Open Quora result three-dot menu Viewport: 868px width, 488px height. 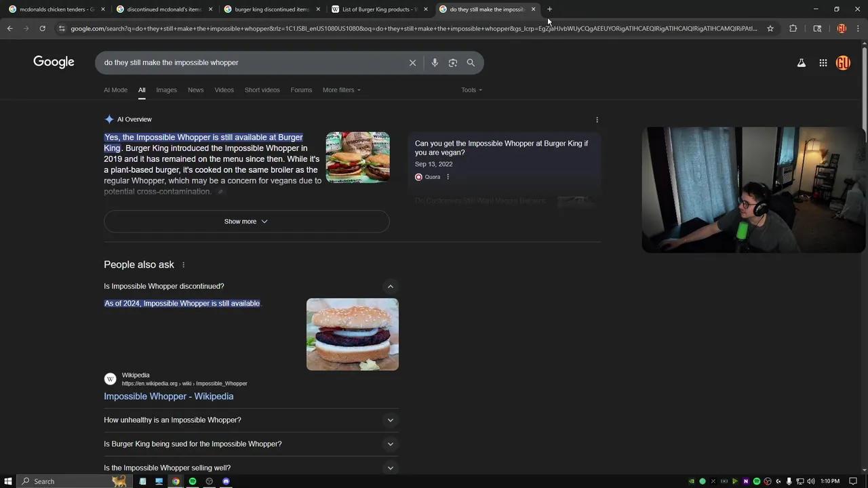coord(448,177)
